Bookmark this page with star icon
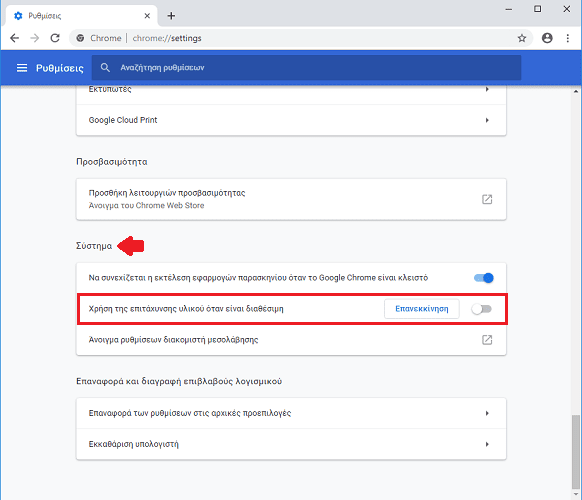The image size is (582, 500). tap(522, 38)
